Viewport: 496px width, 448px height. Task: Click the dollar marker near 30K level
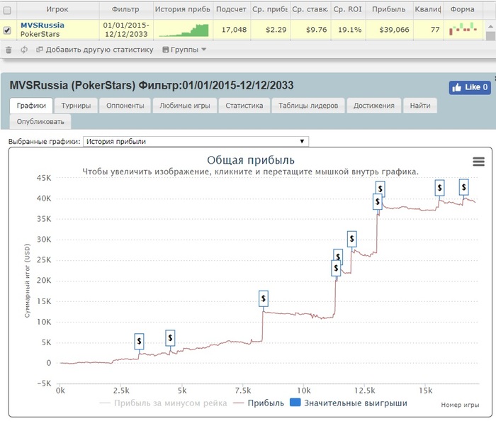[x=351, y=239]
